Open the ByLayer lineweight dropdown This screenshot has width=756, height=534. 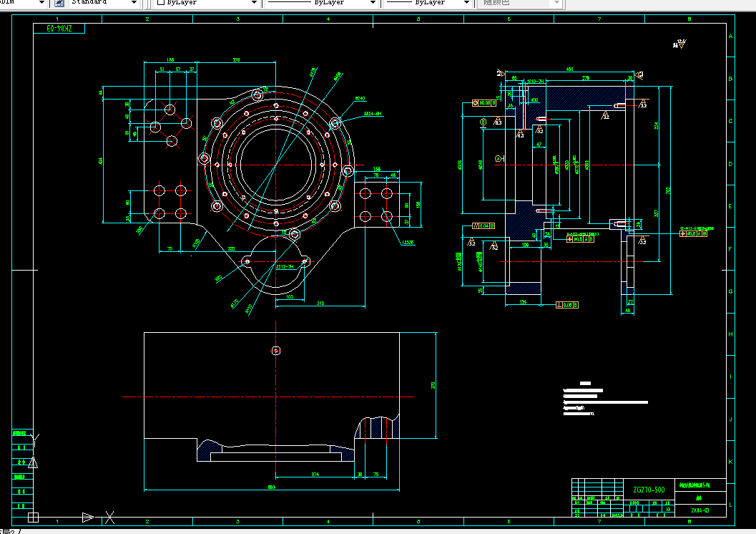[x=466, y=3]
